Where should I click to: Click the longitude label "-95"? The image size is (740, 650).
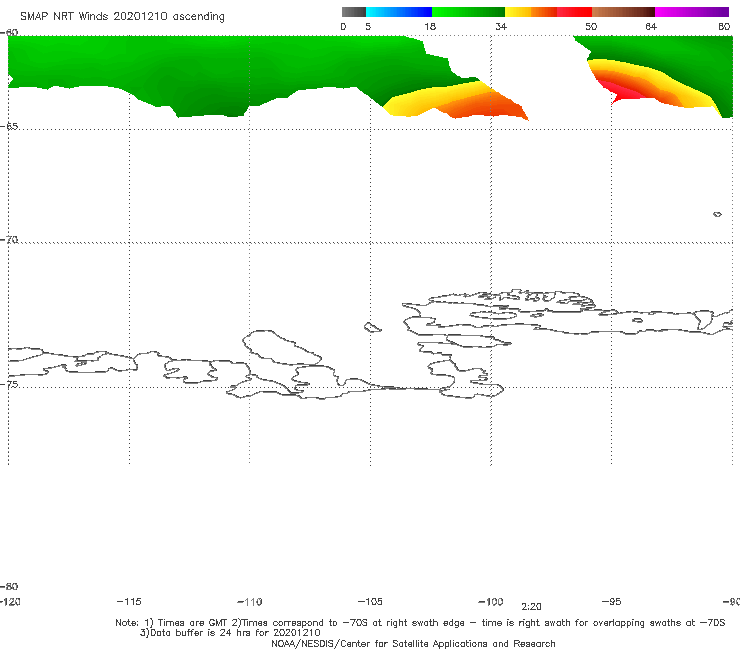coord(612,601)
